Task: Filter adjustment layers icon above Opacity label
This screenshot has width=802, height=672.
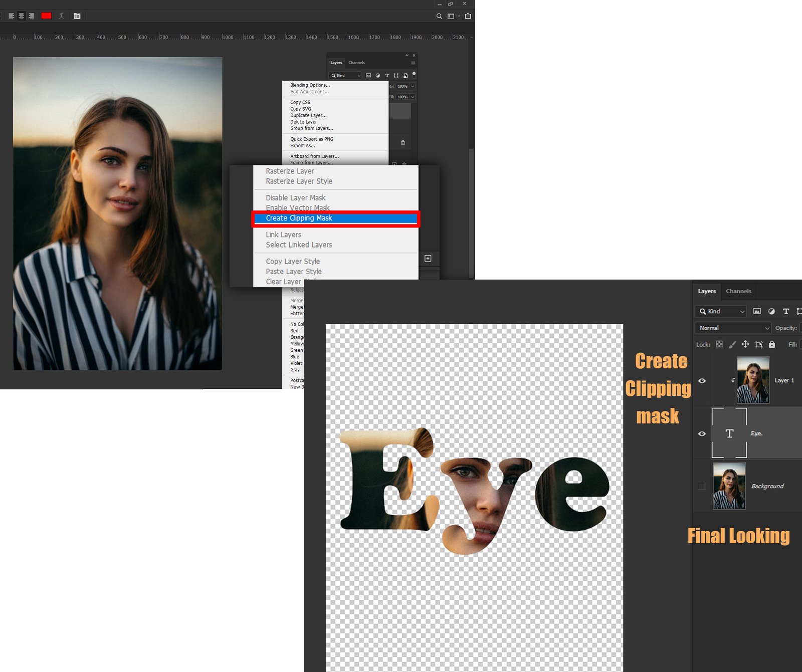Action: pos(771,311)
